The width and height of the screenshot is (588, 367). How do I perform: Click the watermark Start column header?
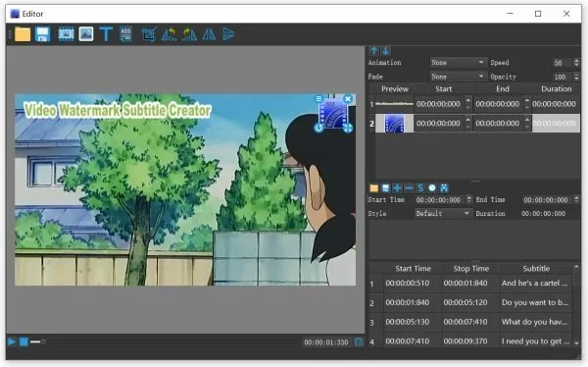(444, 89)
